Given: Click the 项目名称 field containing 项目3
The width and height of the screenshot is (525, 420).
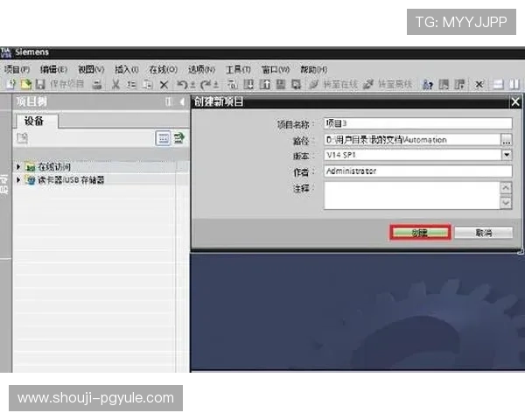Looking at the screenshot, I should coord(418,123).
